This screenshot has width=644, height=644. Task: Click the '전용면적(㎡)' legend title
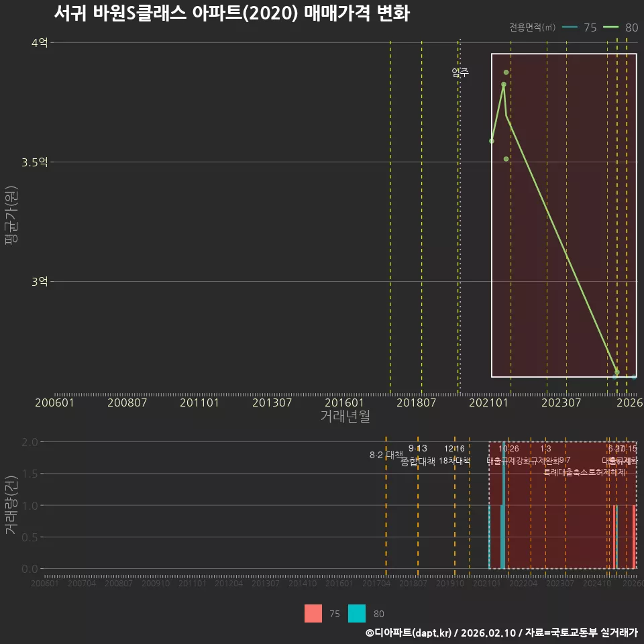point(532,27)
